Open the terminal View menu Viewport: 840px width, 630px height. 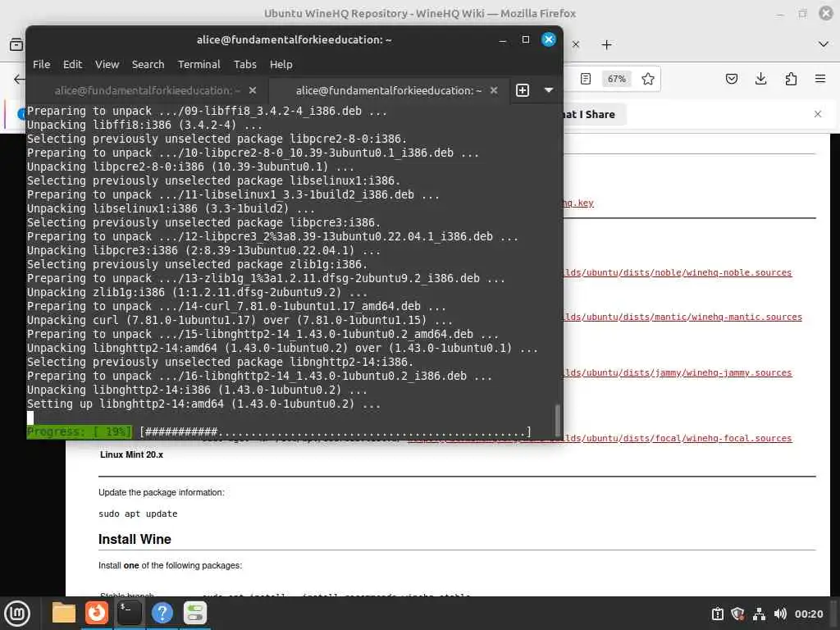[107, 64]
